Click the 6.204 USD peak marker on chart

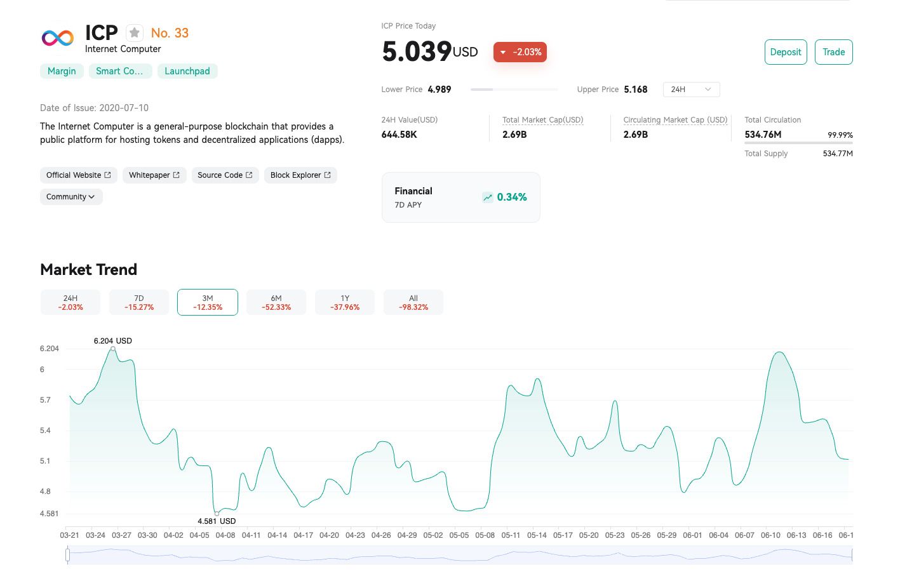pos(113,349)
